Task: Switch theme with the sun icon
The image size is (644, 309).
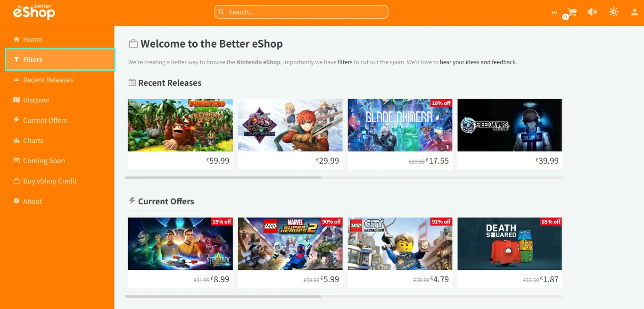Action: point(613,12)
